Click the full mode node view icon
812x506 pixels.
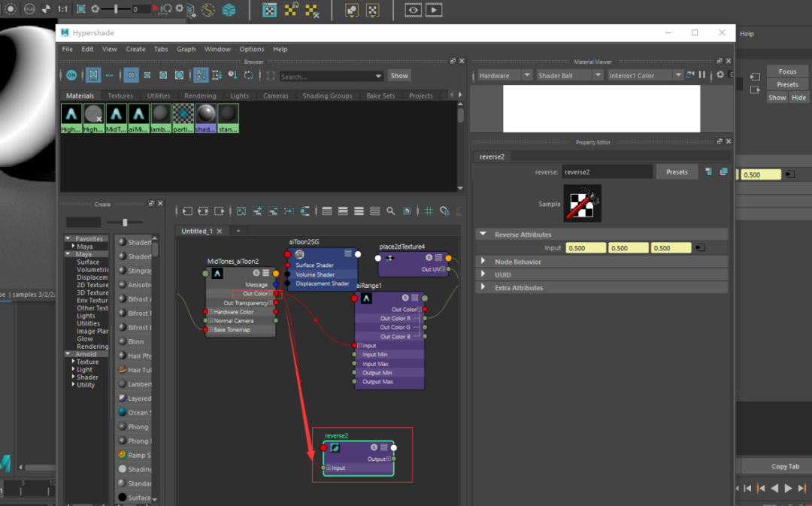359,211
